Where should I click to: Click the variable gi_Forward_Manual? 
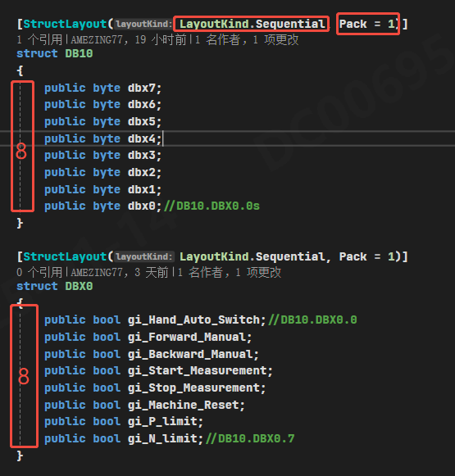[x=187, y=337]
